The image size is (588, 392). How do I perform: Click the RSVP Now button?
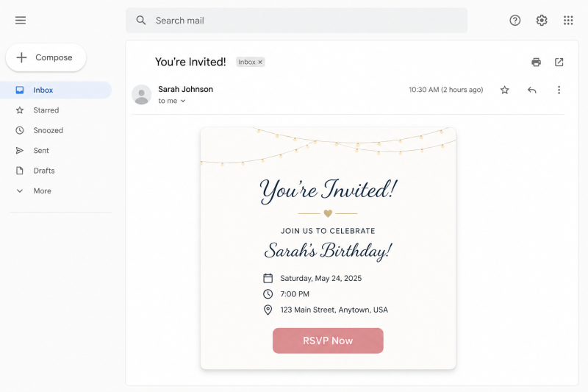pos(328,341)
